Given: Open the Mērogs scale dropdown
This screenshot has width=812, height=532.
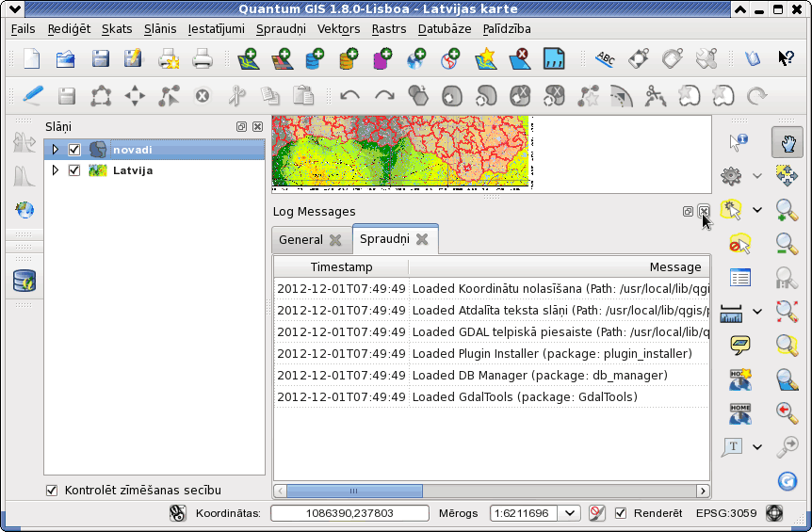Looking at the screenshot, I should (x=570, y=513).
